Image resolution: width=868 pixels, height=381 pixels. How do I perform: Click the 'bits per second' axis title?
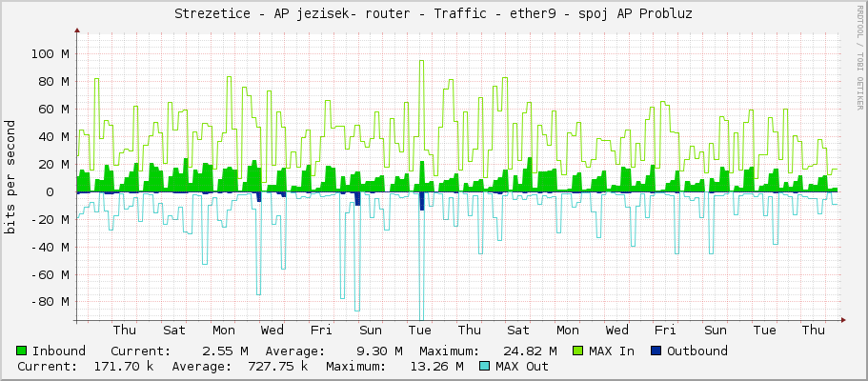10,177
